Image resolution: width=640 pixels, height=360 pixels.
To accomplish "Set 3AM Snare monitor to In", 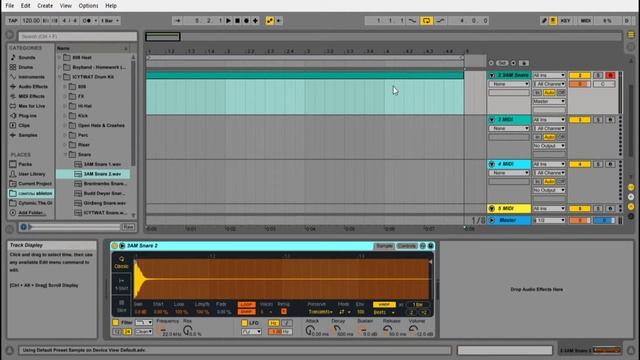I will (537, 93).
